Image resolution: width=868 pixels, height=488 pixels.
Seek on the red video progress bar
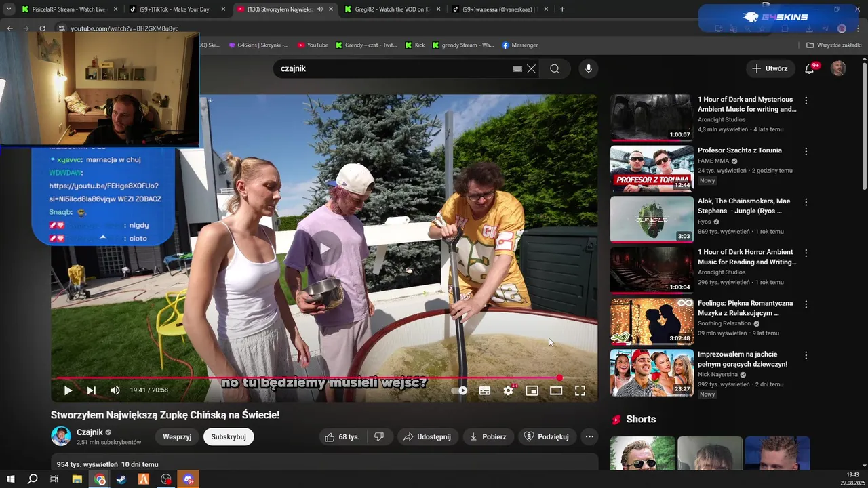click(324, 378)
